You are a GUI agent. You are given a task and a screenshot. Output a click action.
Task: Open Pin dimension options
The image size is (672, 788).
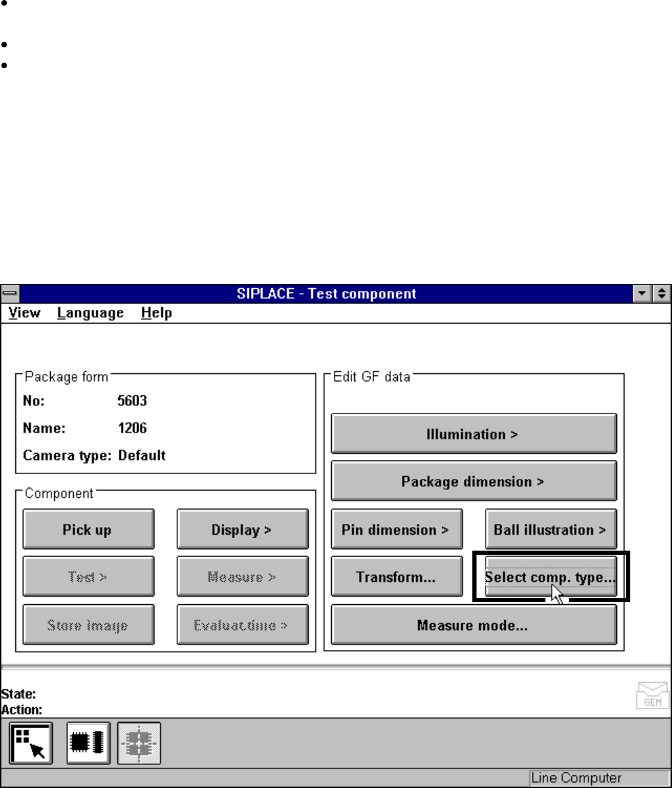tap(397, 529)
